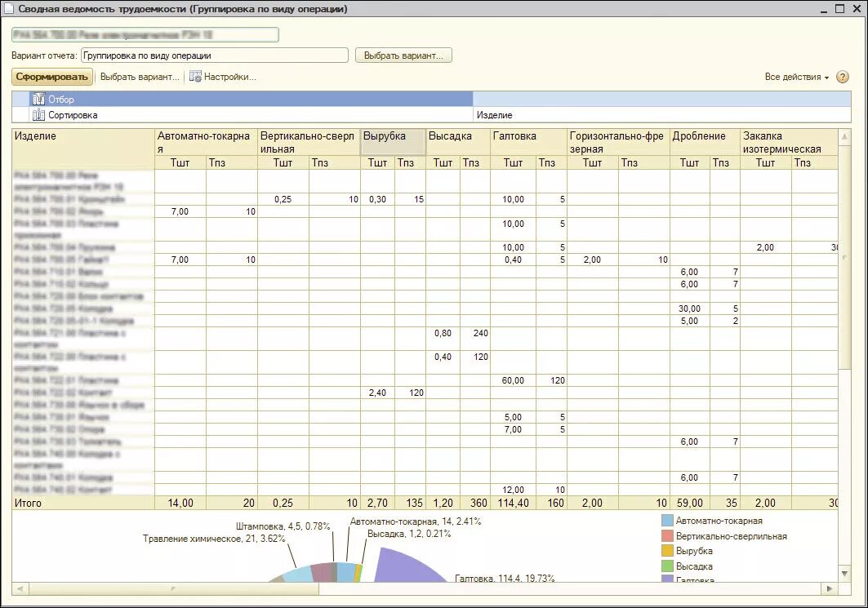Click the Вертикально-сверлильная legend color swatch
868x608 pixels.
(x=667, y=536)
